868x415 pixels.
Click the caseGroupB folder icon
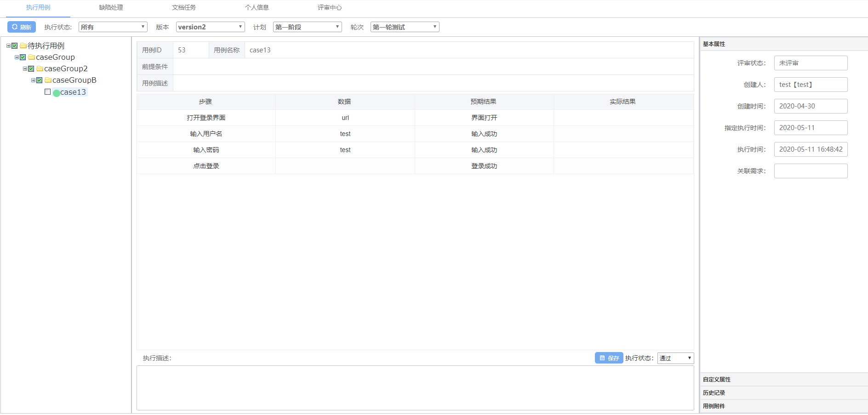point(48,80)
